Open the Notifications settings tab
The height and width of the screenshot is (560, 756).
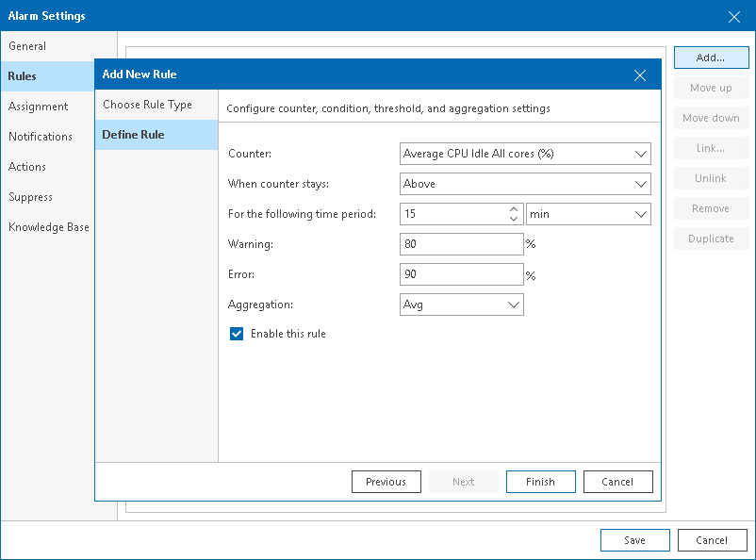point(41,137)
